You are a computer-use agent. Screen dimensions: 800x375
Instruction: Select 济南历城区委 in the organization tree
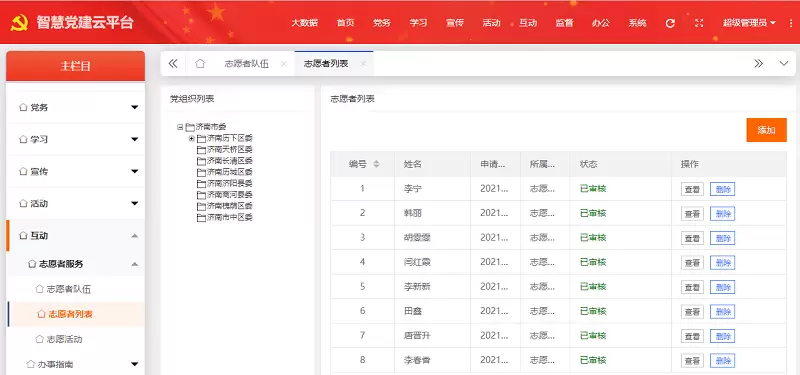tap(230, 172)
